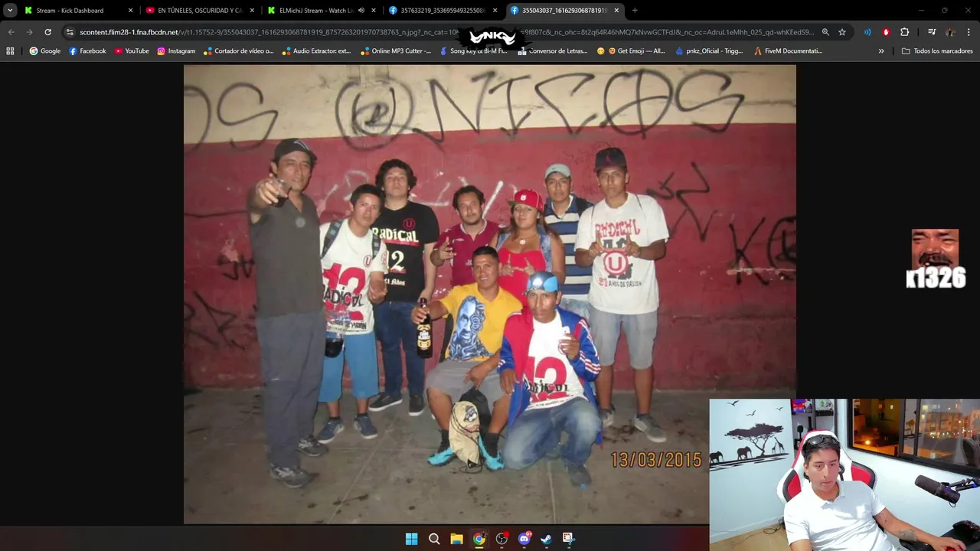Viewport: 980px width, 551px height.
Task: Open Chrome three-dot menu
Action: (969, 32)
